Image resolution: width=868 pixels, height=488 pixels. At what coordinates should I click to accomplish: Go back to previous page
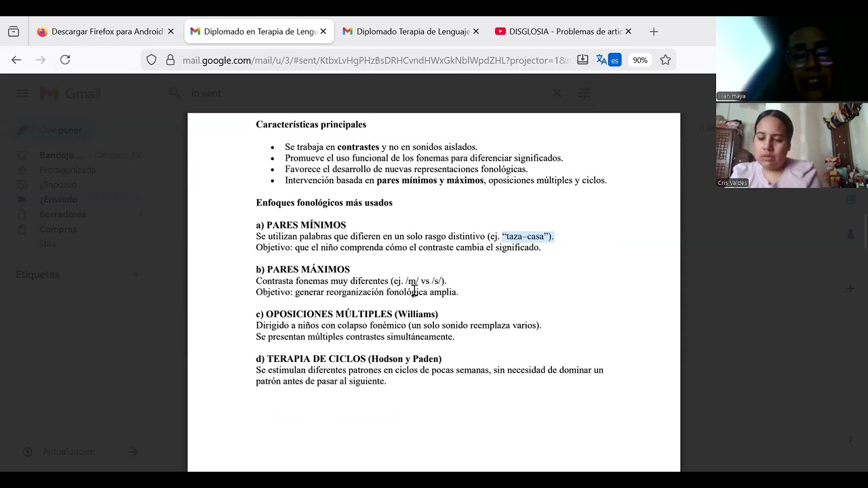click(16, 60)
